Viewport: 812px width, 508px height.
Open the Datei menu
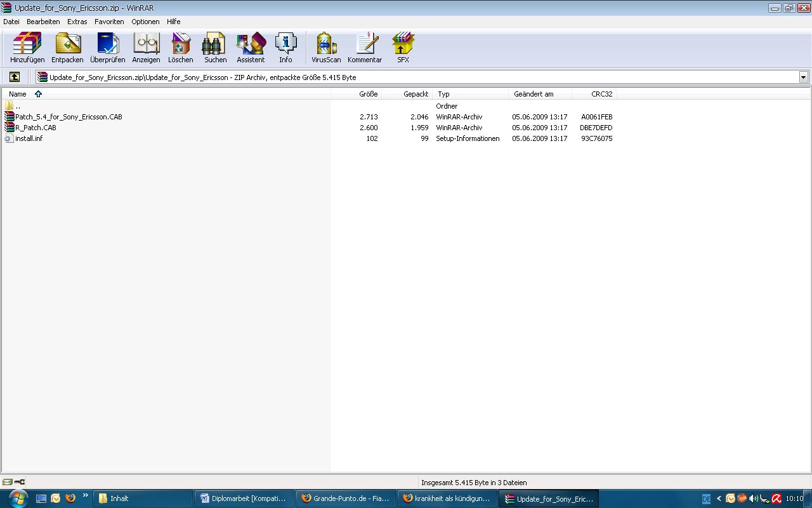[x=11, y=22]
